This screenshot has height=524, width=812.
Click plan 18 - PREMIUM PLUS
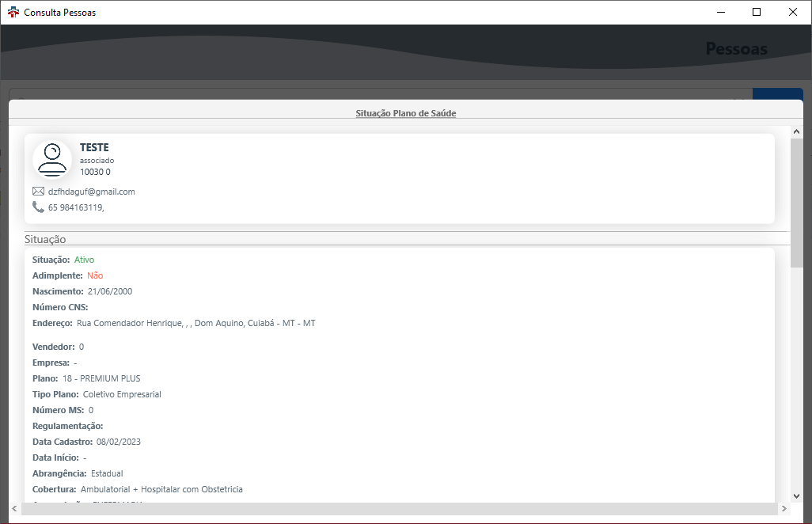[101, 378]
